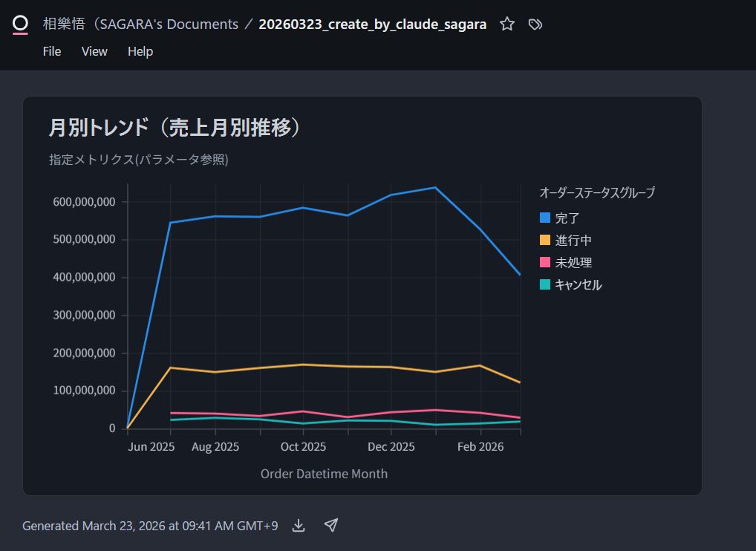Open the Help menu
The width and height of the screenshot is (756, 551).
[140, 51]
